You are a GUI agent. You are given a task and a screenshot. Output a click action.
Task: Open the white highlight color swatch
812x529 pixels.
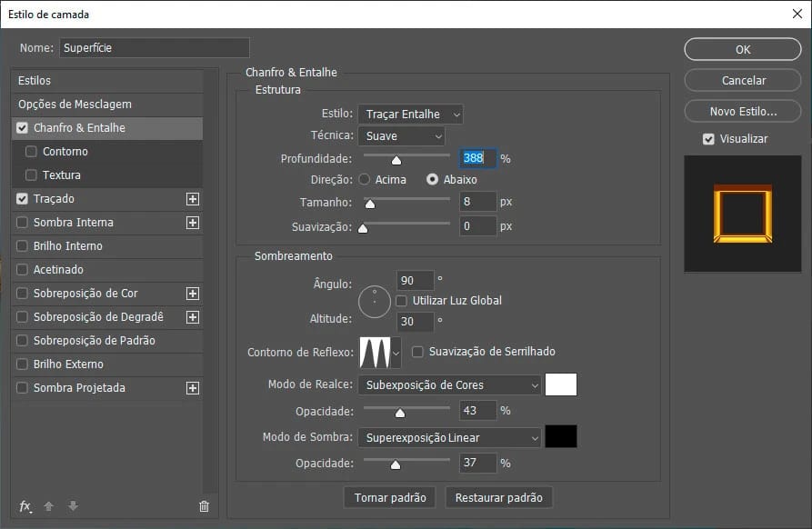tap(561, 384)
